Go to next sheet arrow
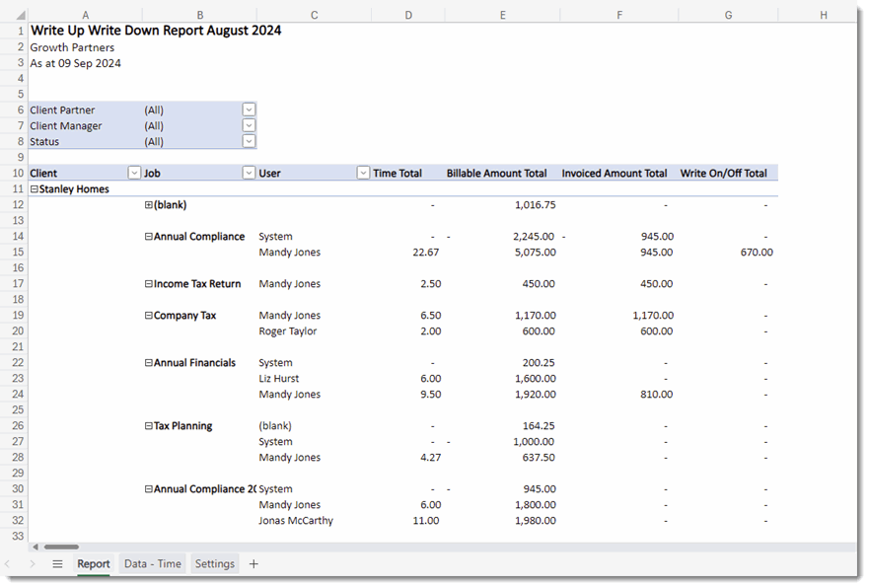The image size is (869, 588). (33, 564)
